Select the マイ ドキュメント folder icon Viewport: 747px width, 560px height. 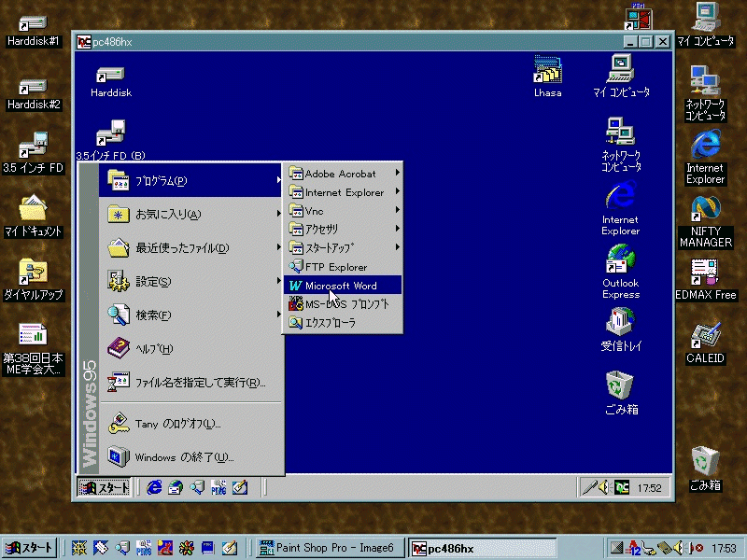click(33, 216)
